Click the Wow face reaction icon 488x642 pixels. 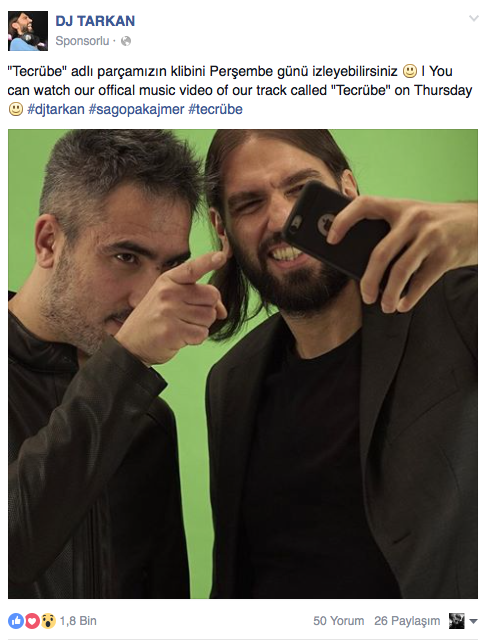(x=48, y=621)
